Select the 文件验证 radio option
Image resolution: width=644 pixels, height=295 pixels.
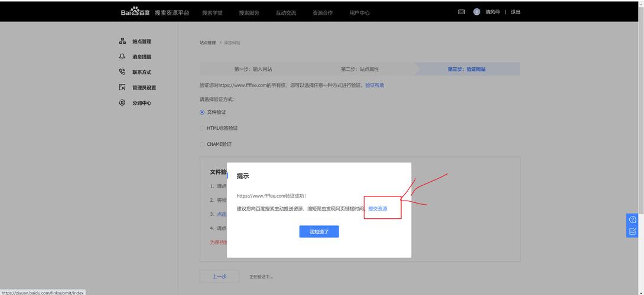(x=201, y=112)
